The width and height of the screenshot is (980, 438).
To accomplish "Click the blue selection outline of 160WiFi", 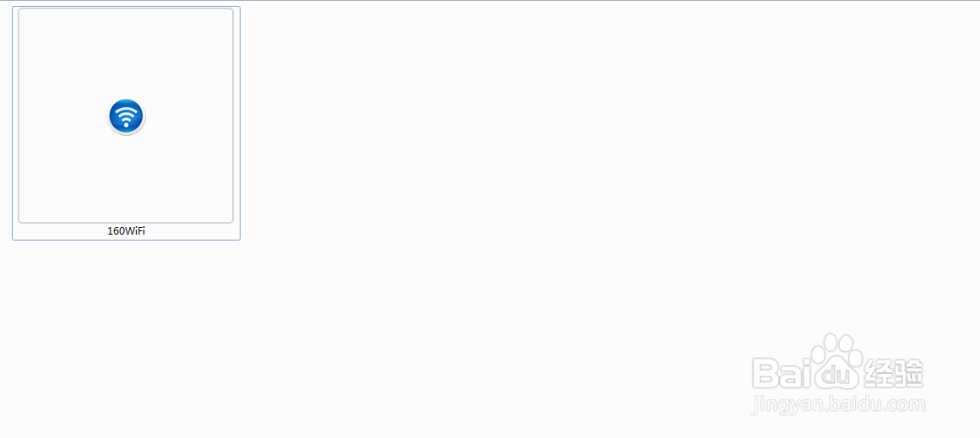I will click(x=13, y=123).
